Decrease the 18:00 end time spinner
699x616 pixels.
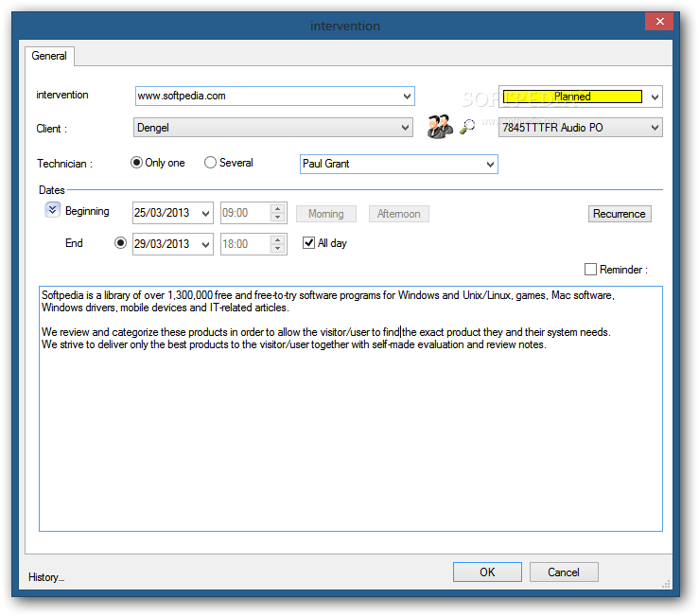point(278,249)
